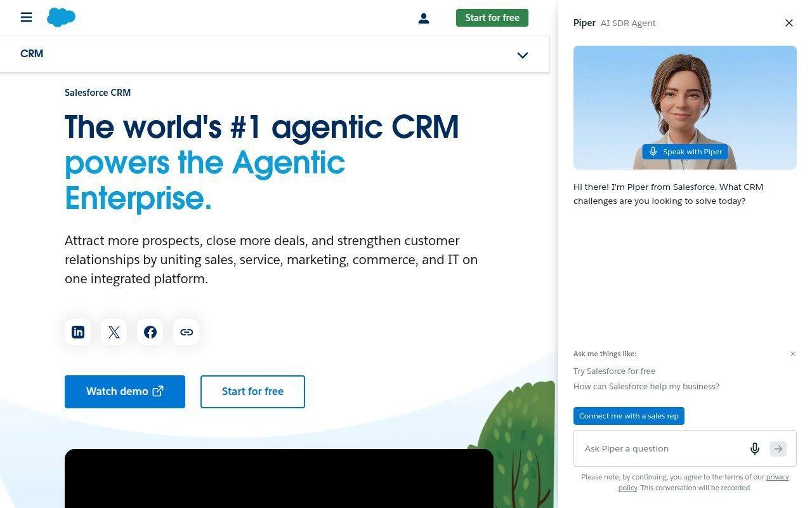
Task: Copy the page link icon
Action: tap(187, 332)
